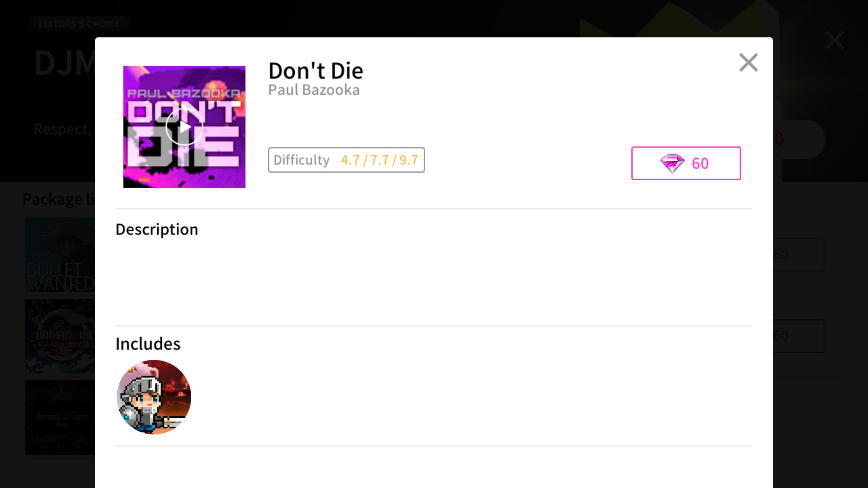Click the dimmed background close X
The image size is (868, 488).
tap(834, 40)
